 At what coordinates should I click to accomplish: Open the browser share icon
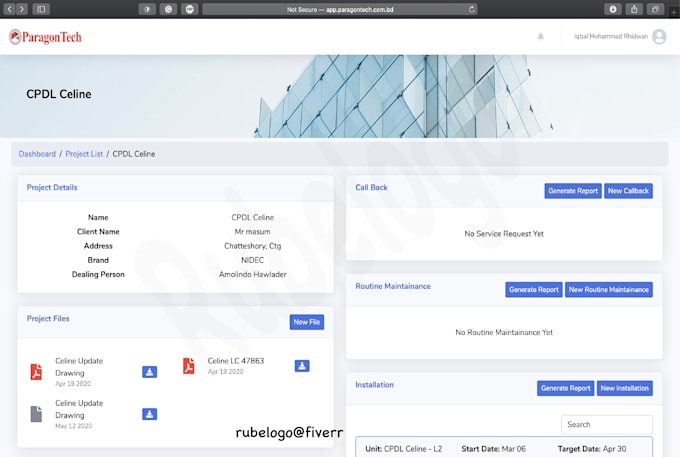click(634, 9)
